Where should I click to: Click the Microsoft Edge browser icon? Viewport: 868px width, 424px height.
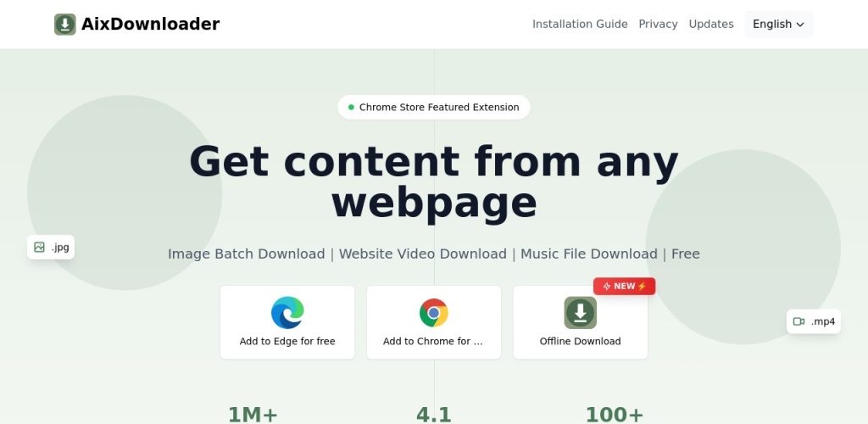tap(287, 313)
